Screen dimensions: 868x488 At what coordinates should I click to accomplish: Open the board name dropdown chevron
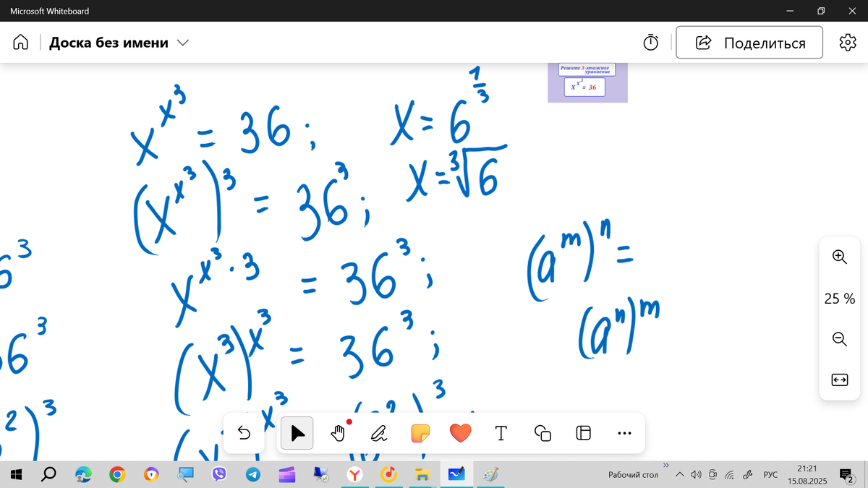pyautogui.click(x=183, y=43)
